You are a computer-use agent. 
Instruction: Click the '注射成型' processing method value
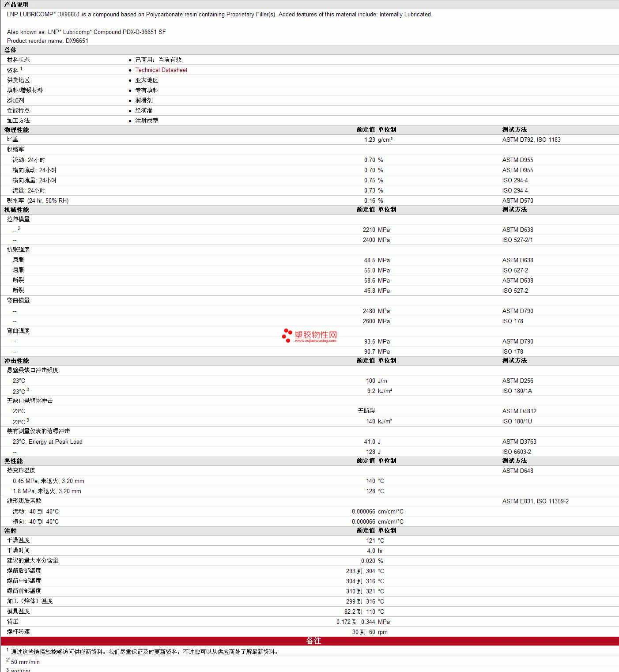pyautogui.click(x=147, y=121)
